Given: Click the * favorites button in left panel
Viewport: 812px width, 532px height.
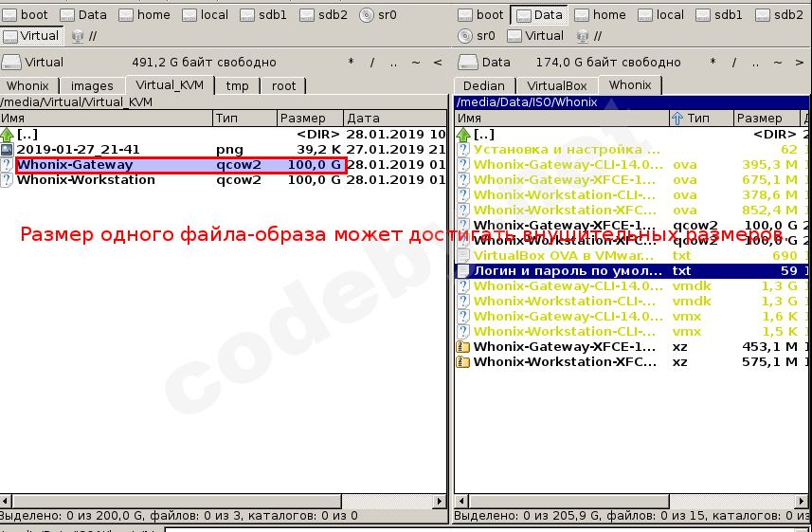Looking at the screenshot, I should (x=352, y=63).
